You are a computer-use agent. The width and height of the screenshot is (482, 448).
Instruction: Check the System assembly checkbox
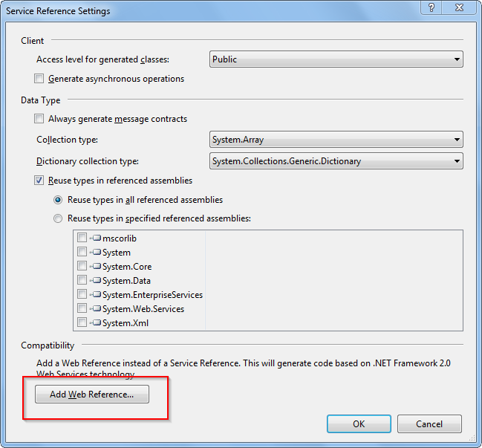pos(82,252)
